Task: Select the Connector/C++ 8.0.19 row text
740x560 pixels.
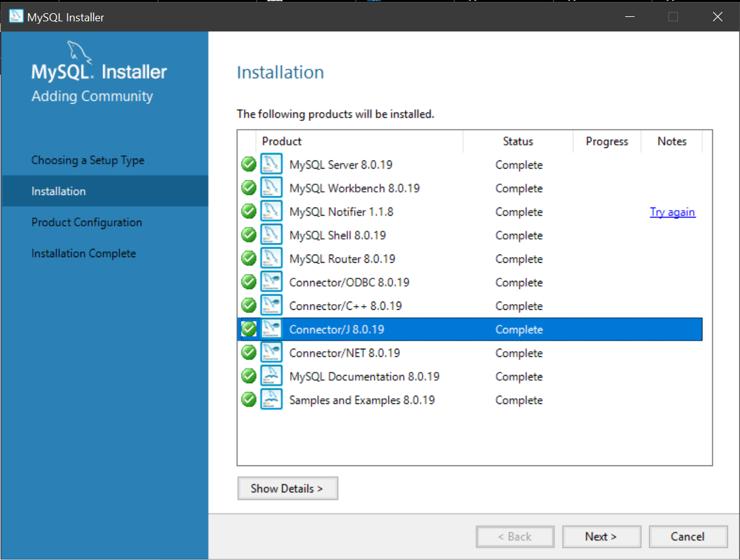Action: click(x=345, y=307)
